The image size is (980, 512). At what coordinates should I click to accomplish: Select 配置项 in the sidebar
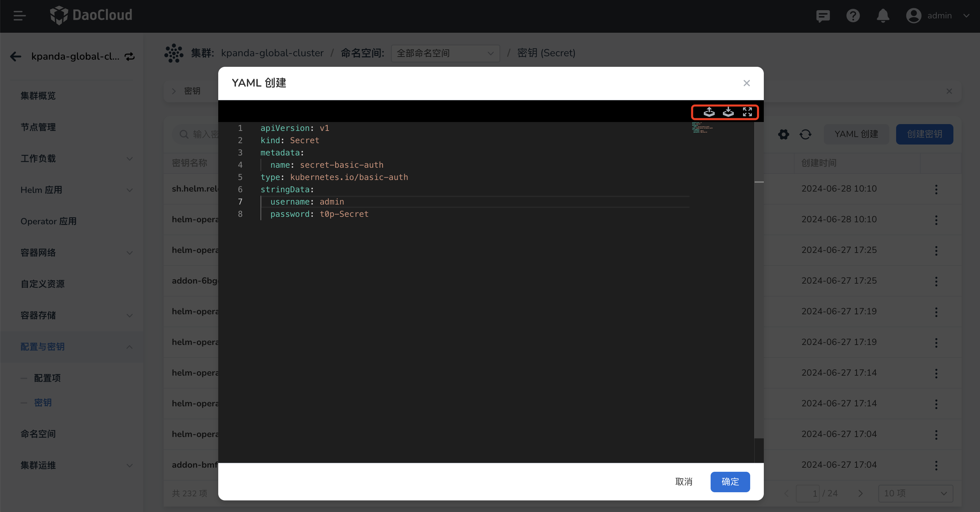[x=47, y=378]
